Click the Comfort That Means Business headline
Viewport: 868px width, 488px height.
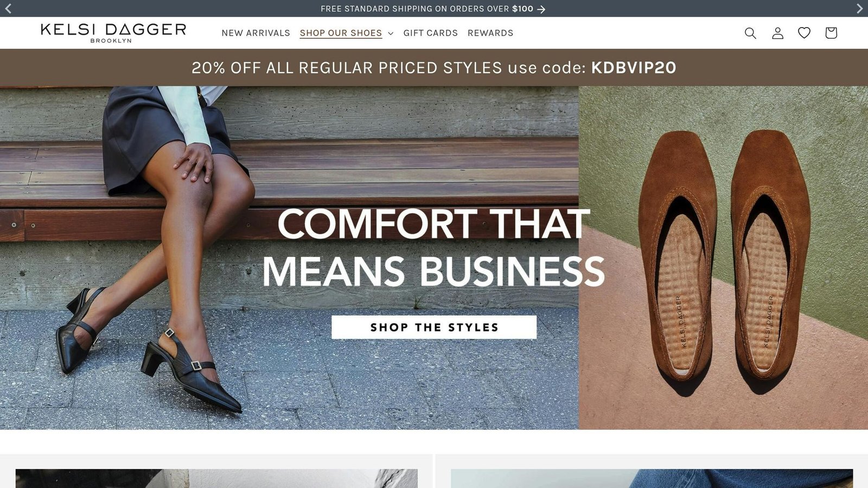[x=433, y=247]
